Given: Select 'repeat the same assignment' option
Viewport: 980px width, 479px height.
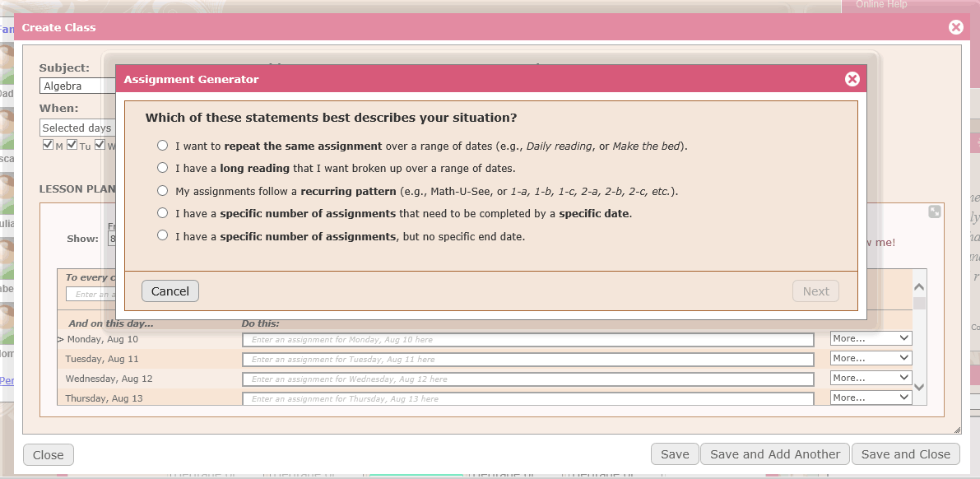Looking at the screenshot, I should coord(162,145).
